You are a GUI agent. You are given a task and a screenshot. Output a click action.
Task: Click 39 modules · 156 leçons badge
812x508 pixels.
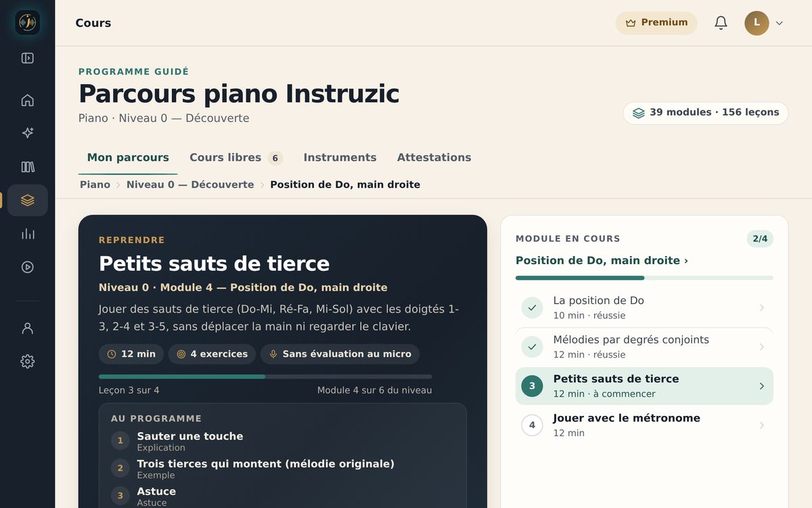(706, 113)
